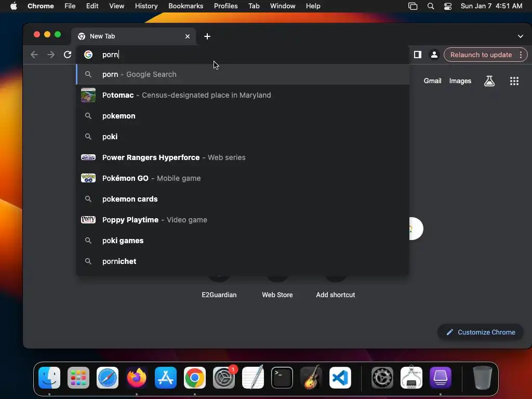Choose the Poppy Playtime suggestion
The width and height of the screenshot is (532, 399).
[x=243, y=220]
